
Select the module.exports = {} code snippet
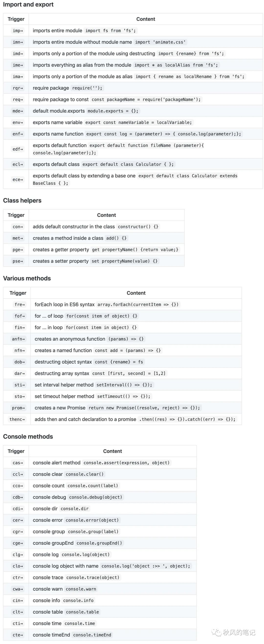pyautogui.click(x=113, y=111)
